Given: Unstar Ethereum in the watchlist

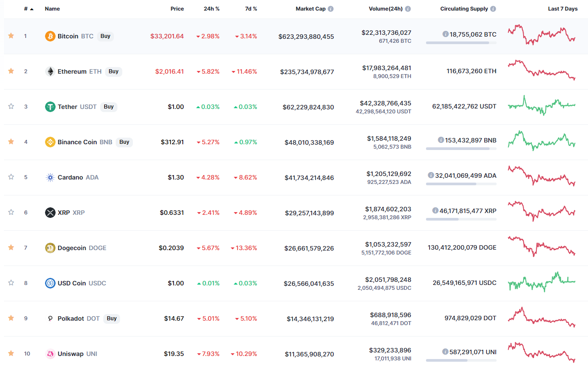Looking at the screenshot, I should point(11,71).
